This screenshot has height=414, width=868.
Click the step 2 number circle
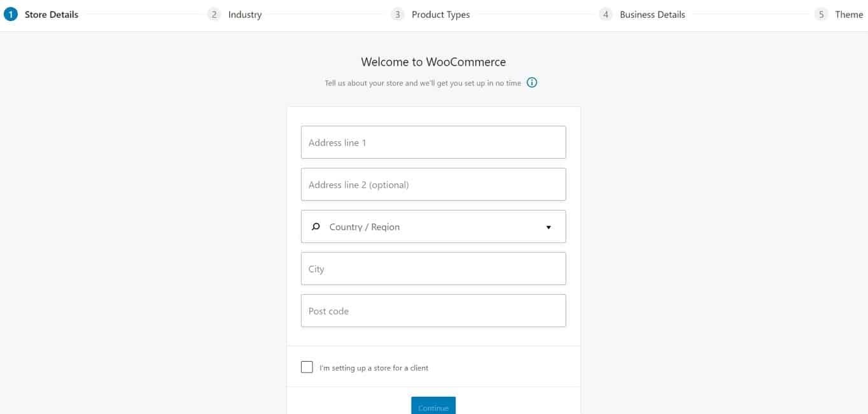click(214, 15)
